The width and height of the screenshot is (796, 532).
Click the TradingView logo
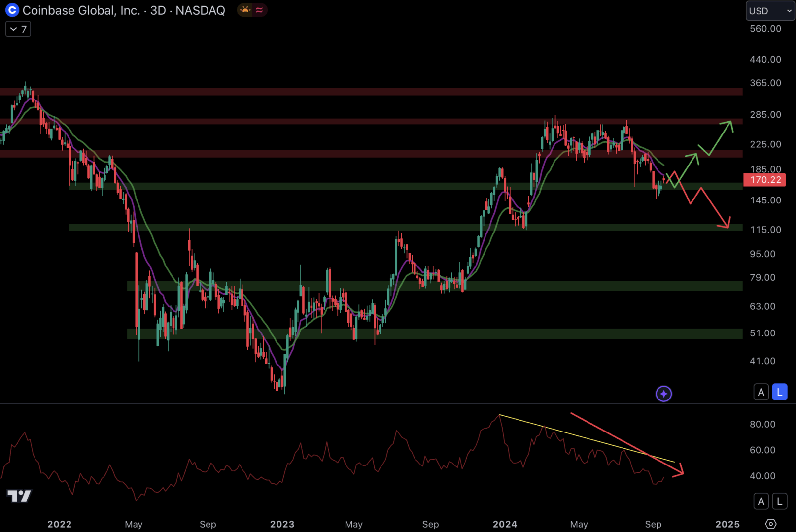[x=19, y=496]
